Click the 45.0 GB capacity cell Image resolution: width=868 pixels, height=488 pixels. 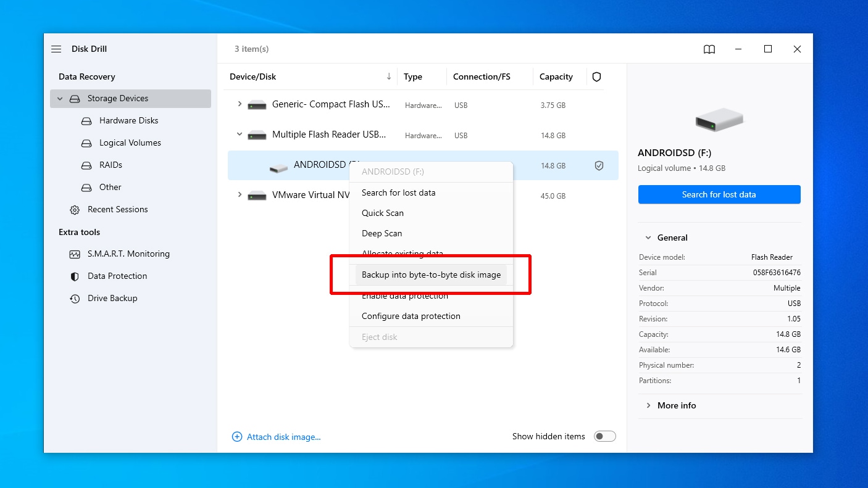[x=553, y=196]
